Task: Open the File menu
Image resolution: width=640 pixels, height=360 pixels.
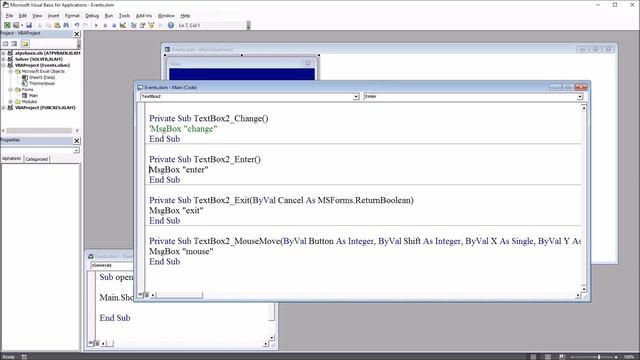Action: point(9,16)
